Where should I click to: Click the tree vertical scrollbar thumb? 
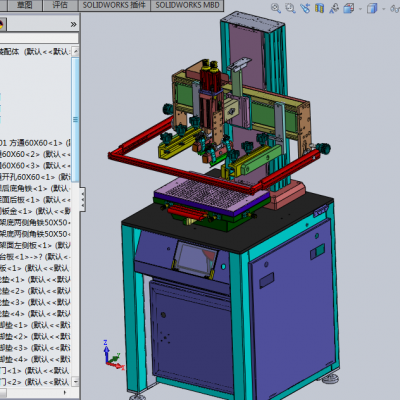click(76, 119)
